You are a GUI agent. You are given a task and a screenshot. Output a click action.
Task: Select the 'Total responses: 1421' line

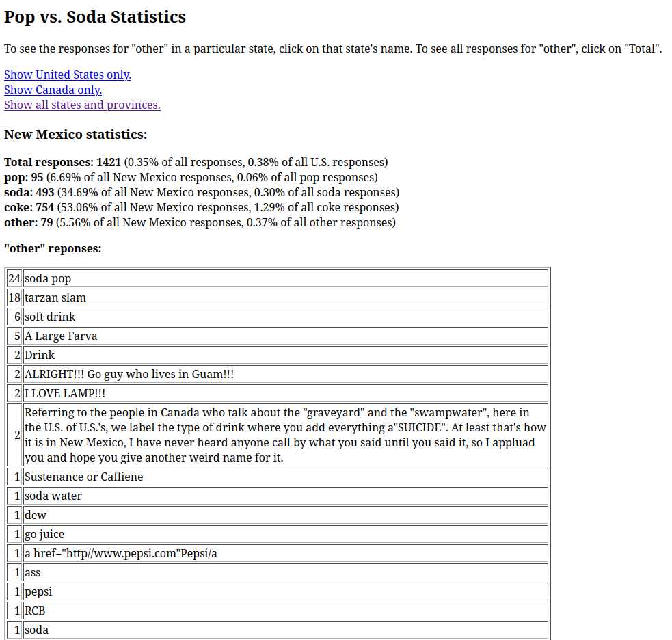click(196, 162)
